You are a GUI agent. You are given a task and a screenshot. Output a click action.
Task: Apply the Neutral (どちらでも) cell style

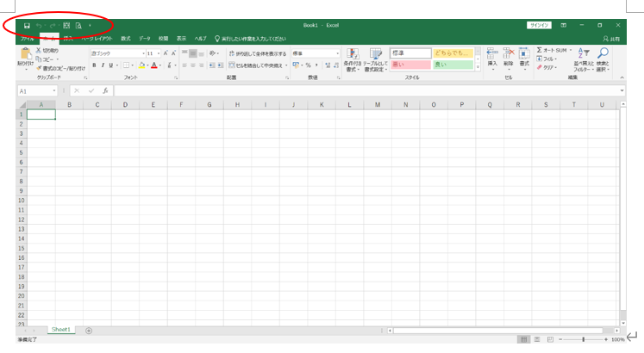point(453,53)
